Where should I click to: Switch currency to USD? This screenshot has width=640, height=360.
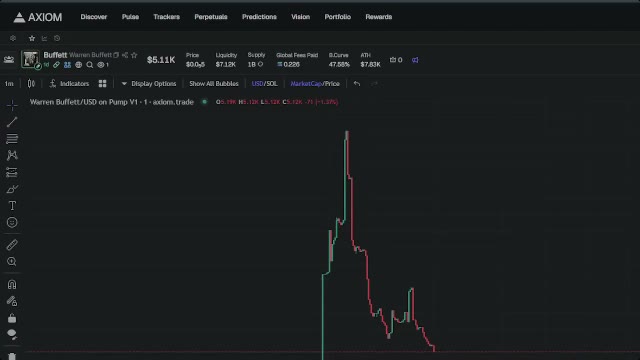coord(257,84)
